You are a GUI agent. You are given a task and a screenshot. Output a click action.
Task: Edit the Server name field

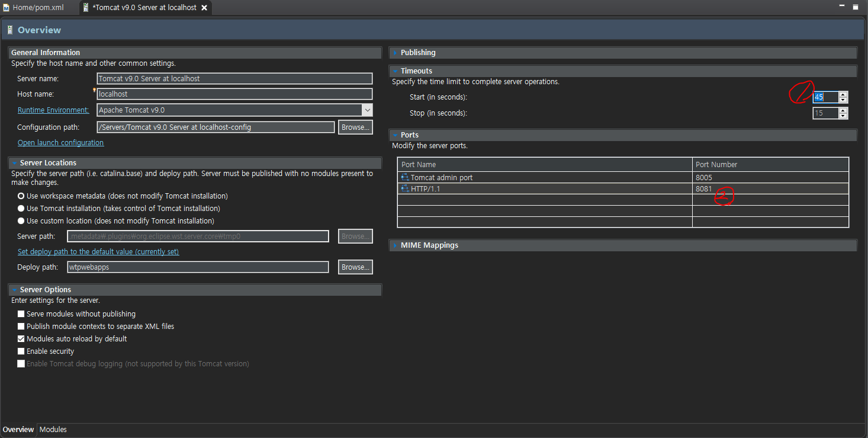tap(234, 78)
